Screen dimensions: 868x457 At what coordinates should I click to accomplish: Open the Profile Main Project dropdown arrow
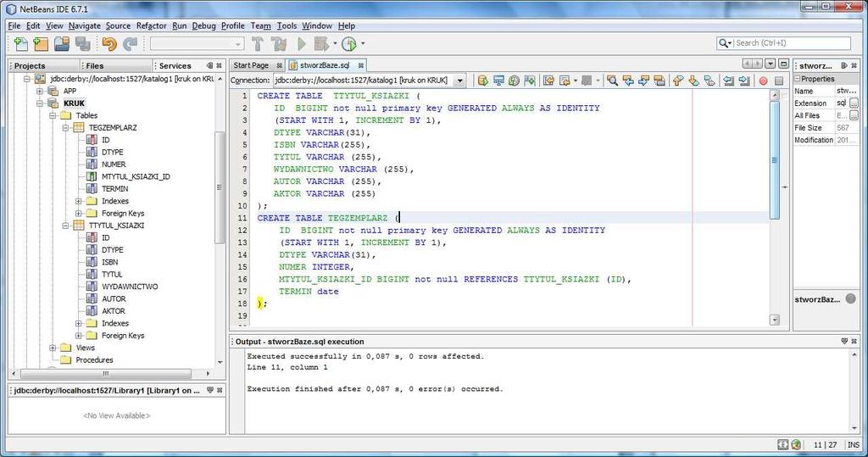pos(363,44)
